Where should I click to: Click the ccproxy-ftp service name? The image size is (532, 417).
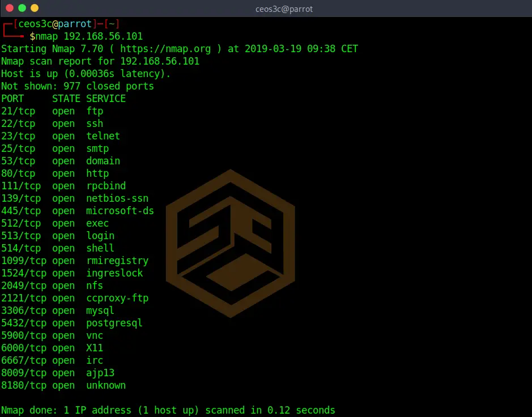click(117, 298)
